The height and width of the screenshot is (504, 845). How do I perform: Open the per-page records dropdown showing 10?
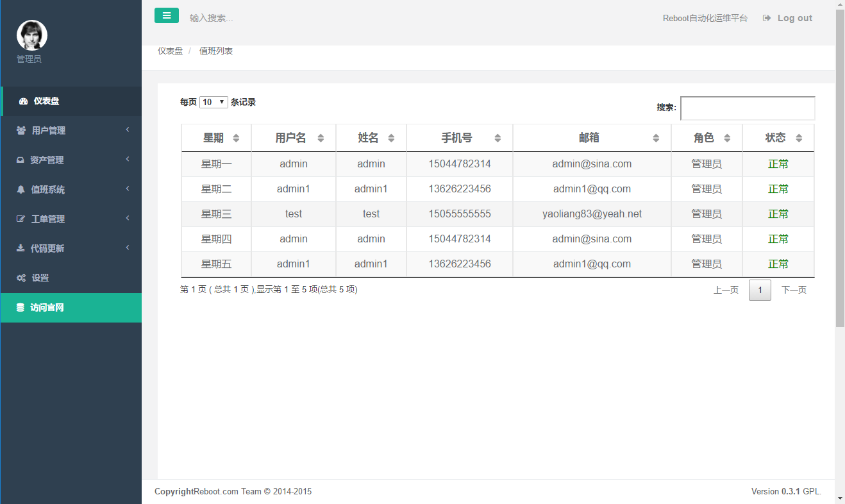pos(213,101)
